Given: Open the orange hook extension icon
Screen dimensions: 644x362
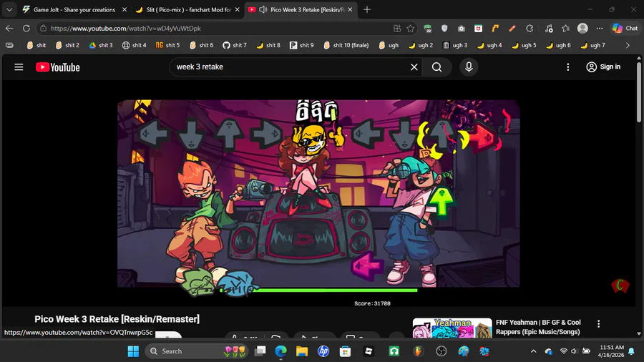Looking at the screenshot, I should click(x=495, y=29).
